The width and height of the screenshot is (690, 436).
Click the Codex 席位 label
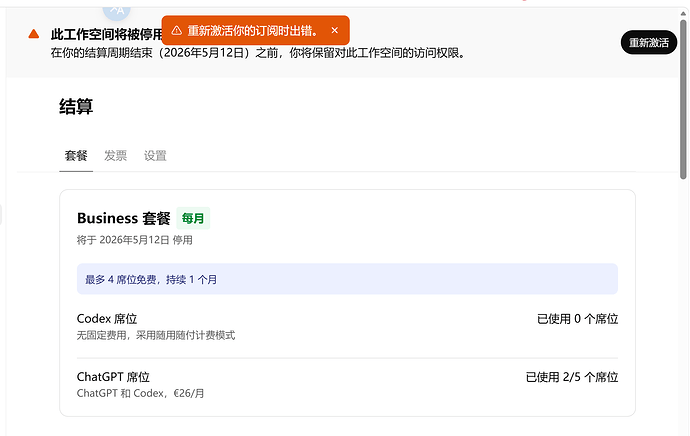(x=107, y=319)
